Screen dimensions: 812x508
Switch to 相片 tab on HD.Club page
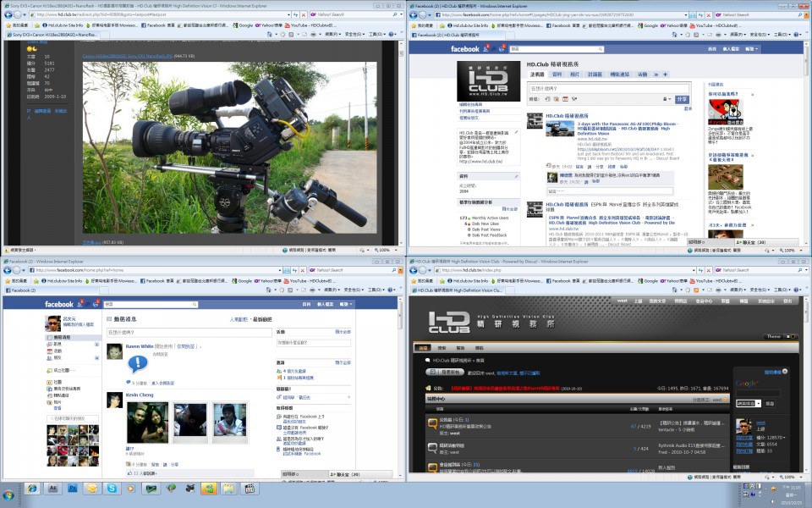pyautogui.click(x=574, y=75)
